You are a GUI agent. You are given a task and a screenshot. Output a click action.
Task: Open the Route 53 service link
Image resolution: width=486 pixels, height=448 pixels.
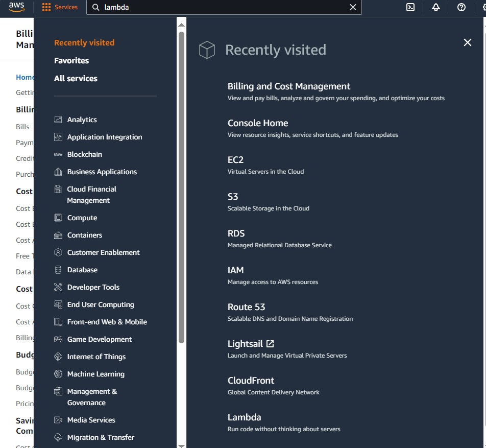[246, 307]
